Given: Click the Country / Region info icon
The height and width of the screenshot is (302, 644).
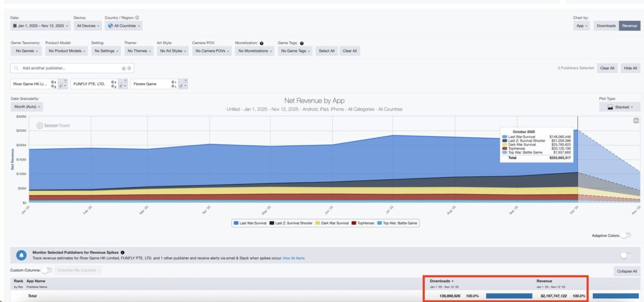Looking at the screenshot, I should pos(137,18).
